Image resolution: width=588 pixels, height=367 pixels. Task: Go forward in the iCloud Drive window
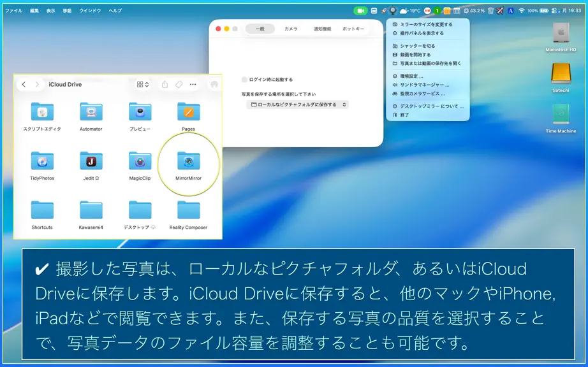point(37,85)
